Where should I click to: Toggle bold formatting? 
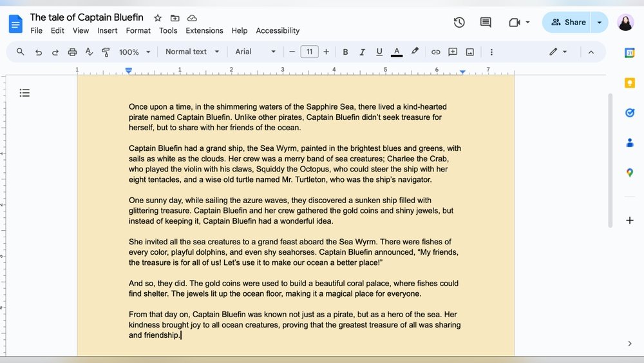345,52
